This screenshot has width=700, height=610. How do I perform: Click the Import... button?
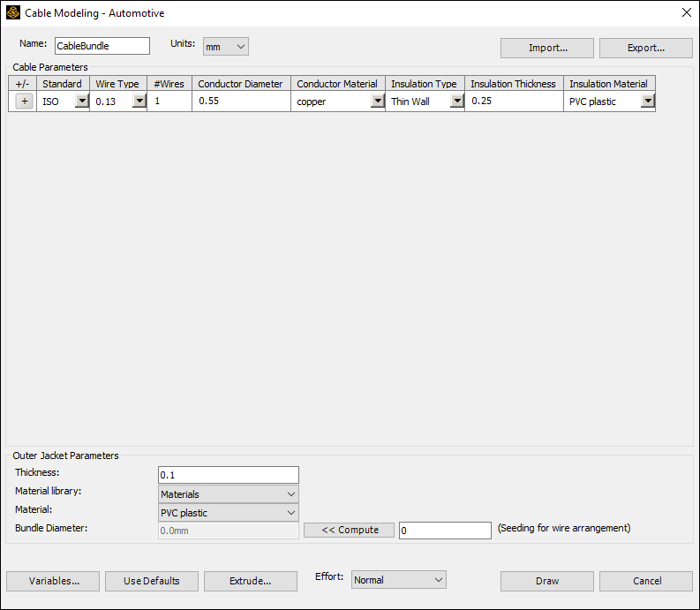coord(547,48)
